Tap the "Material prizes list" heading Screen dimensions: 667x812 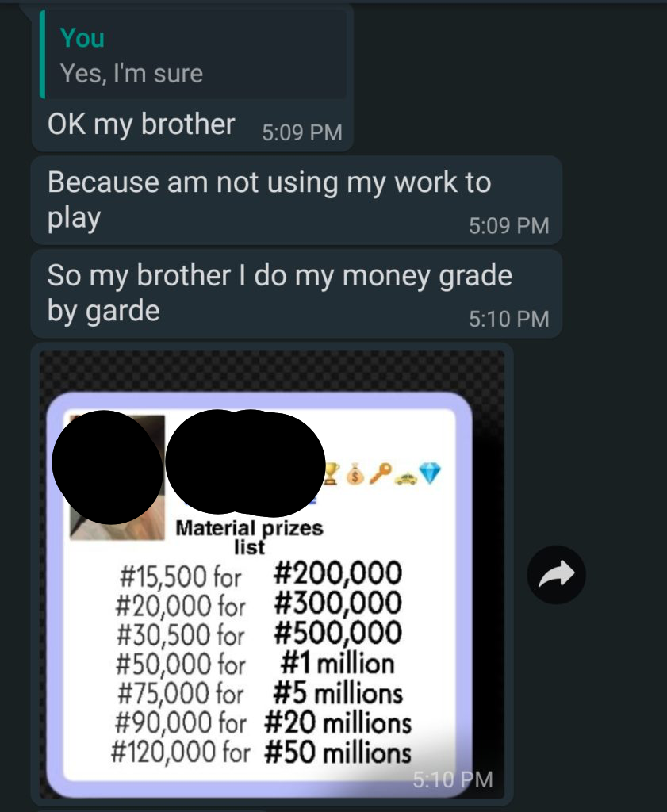(x=249, y=537)
